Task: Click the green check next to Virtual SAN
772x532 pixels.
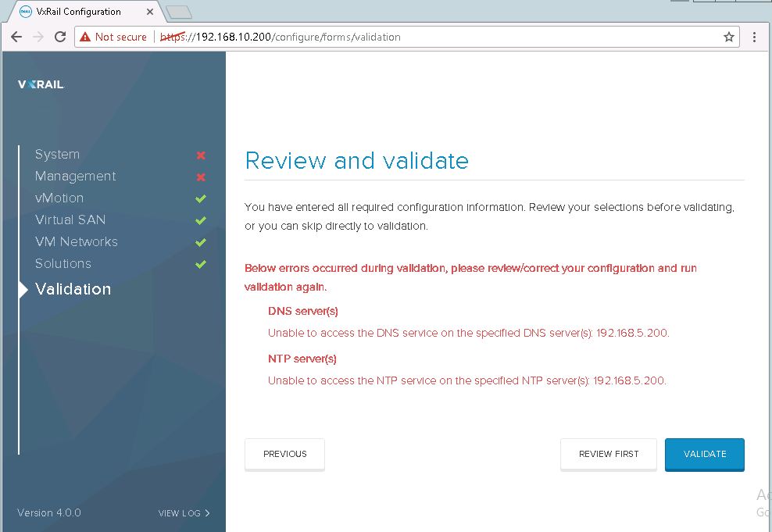Action: 200,220
